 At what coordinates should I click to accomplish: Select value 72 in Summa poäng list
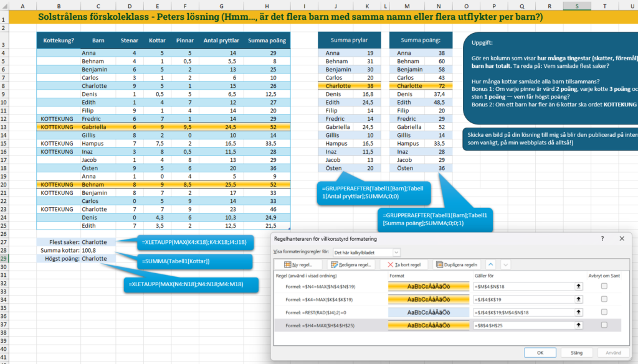click(439, 86)
